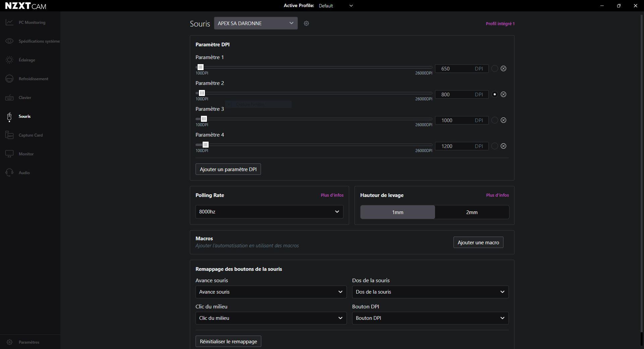Click the Paramètre 2 DPI slider handle
The image size is (644, 349).
click(x=202, y=93)
